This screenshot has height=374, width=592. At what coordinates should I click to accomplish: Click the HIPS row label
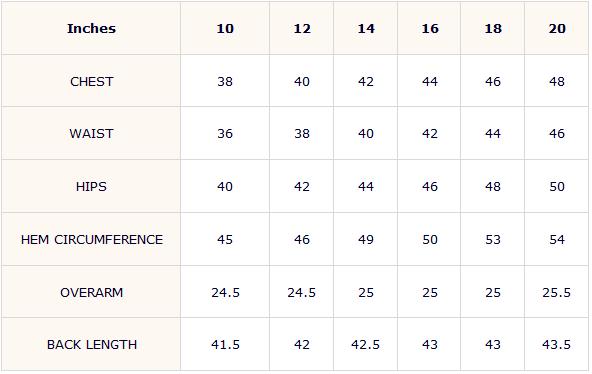coord(91,186)
